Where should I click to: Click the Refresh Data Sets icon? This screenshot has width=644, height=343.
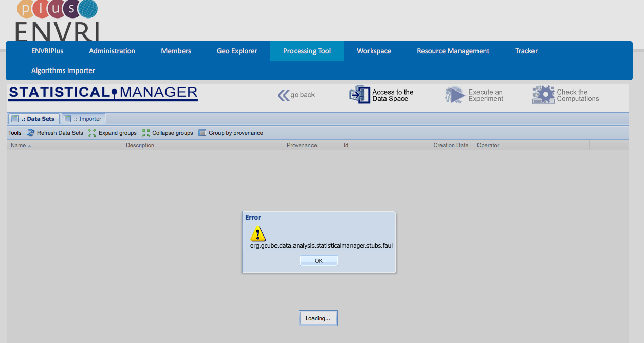pos(30,133)
